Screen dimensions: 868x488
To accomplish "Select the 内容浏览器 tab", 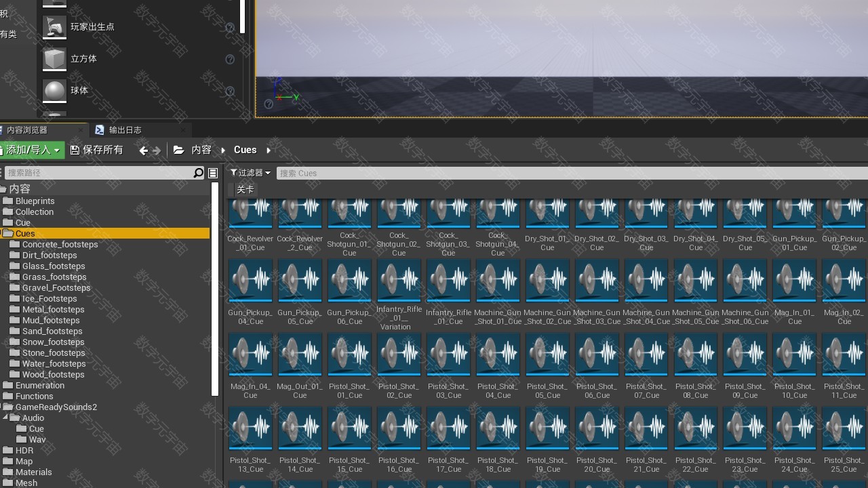I will [27, 130].
